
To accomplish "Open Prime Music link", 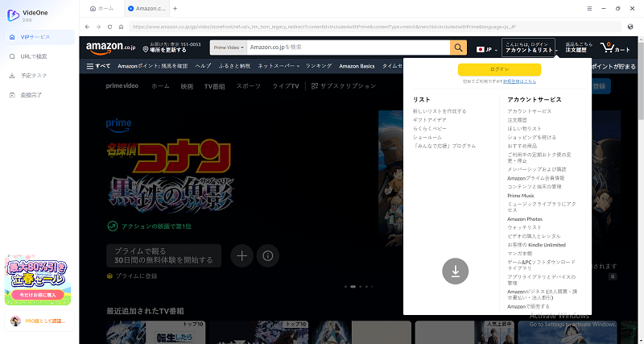I will tap(521, 196).
